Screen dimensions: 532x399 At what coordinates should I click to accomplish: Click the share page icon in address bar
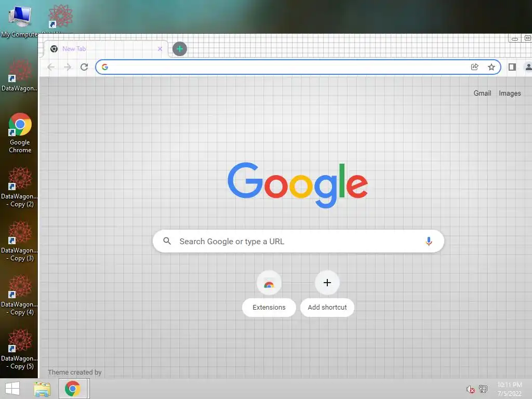click(475, 67)
